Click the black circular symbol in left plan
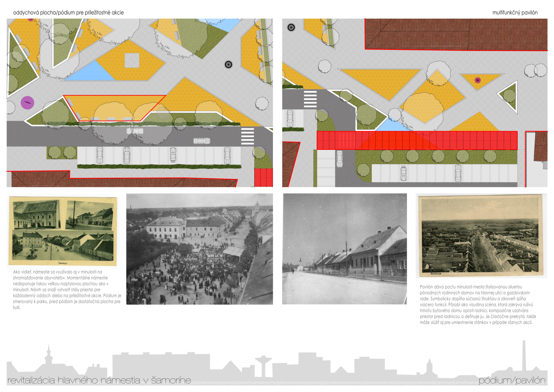554x392 pixels. click(x=228, y=65)
